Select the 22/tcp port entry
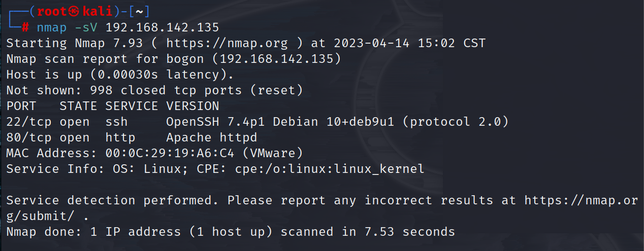 pos(29,122)
